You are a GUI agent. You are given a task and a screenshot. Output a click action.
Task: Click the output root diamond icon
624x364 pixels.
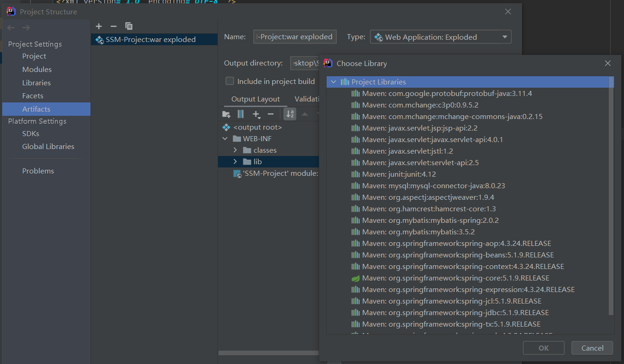pyautogui.click(x=226, y=127)
